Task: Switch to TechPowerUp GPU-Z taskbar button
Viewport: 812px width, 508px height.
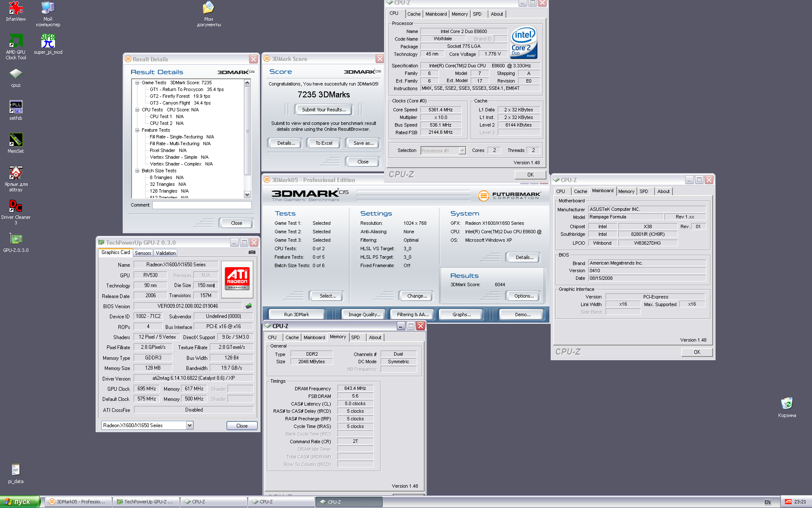Action: 145,502
